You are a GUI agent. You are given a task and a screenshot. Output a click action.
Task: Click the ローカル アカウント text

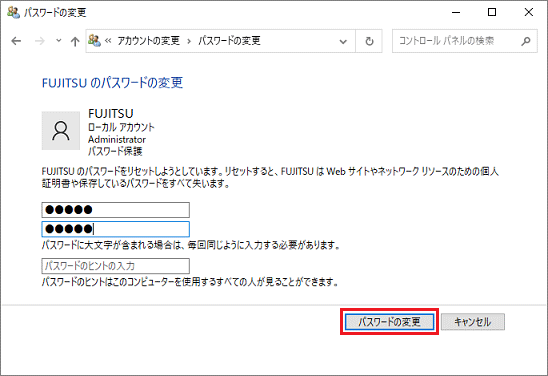pyautogui.click(x=121, y=127)
